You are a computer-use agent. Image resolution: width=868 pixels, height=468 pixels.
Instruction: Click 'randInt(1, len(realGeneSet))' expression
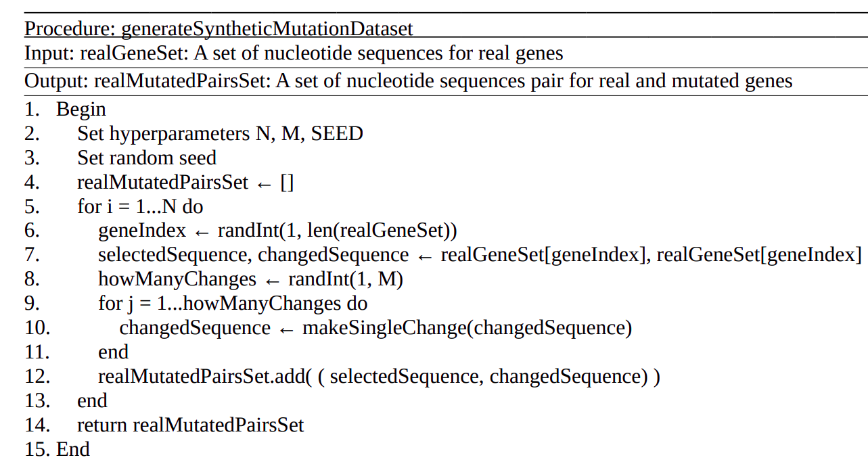[x=337, y=231]
